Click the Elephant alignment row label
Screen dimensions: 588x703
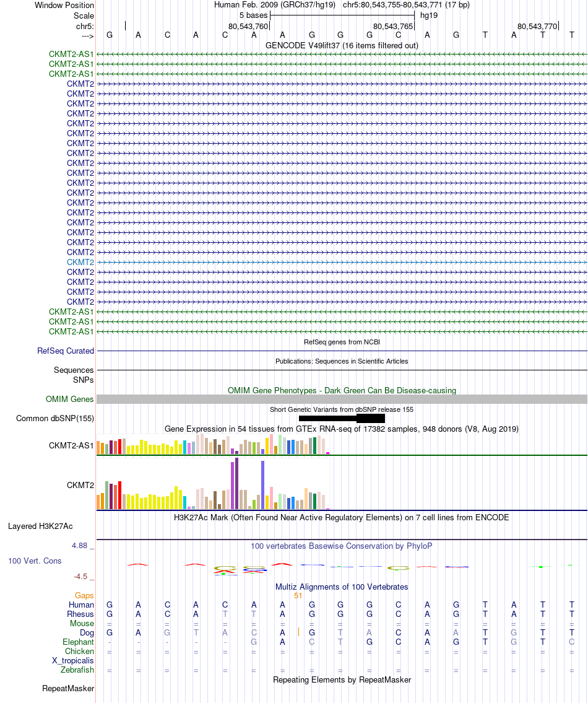[79, 642]
